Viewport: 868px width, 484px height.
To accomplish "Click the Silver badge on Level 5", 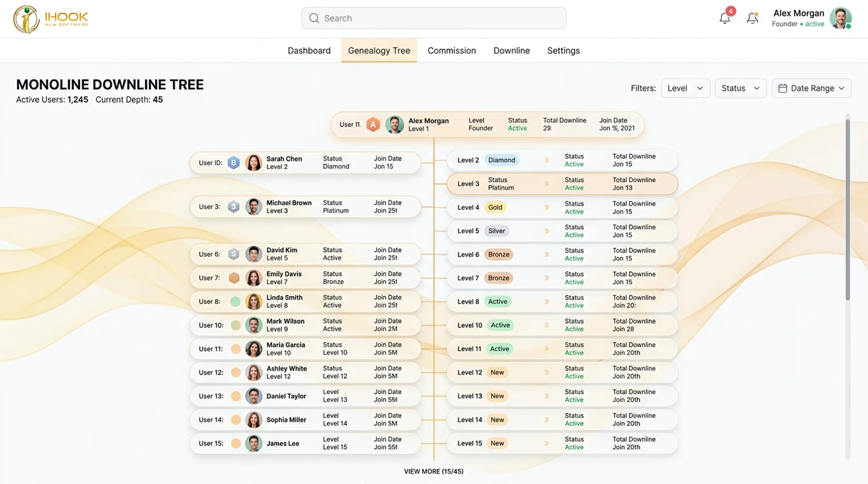I will 497,231.
